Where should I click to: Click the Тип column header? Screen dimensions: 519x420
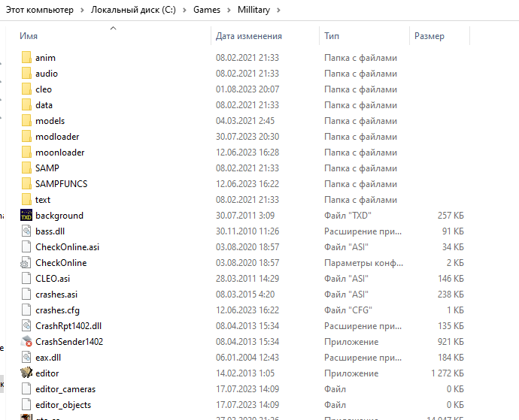point(332,36)
